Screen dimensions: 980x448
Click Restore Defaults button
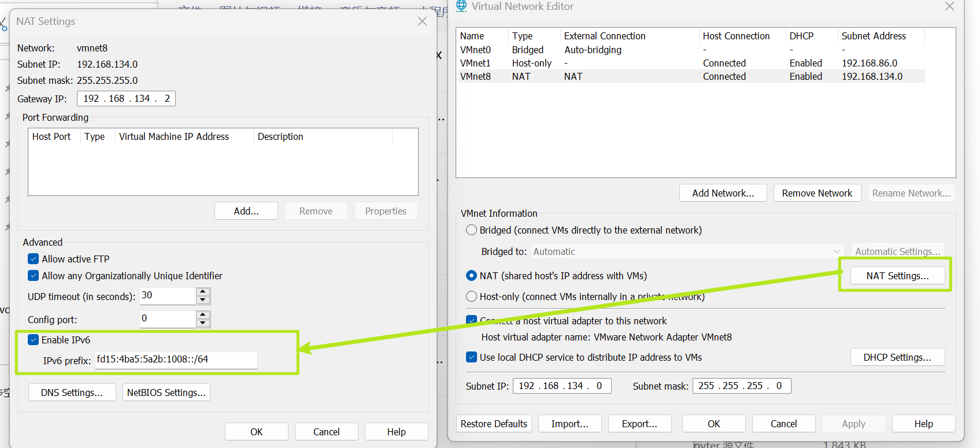(494, 424)
